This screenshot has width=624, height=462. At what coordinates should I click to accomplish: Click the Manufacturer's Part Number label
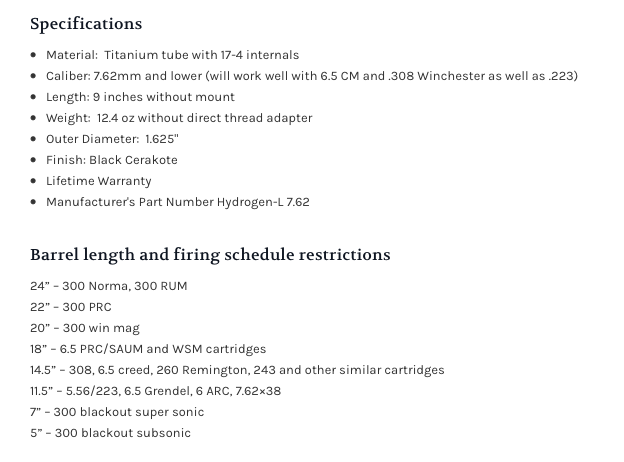(x=130, y=202)
